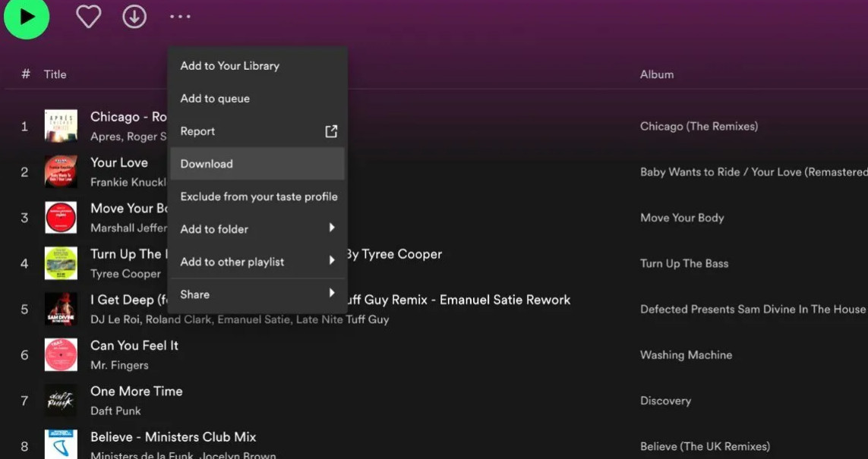Open the Add to other playlist submenu
This screenshot has width=868, height=459.
pyautogui.click(x=257, y=262)
